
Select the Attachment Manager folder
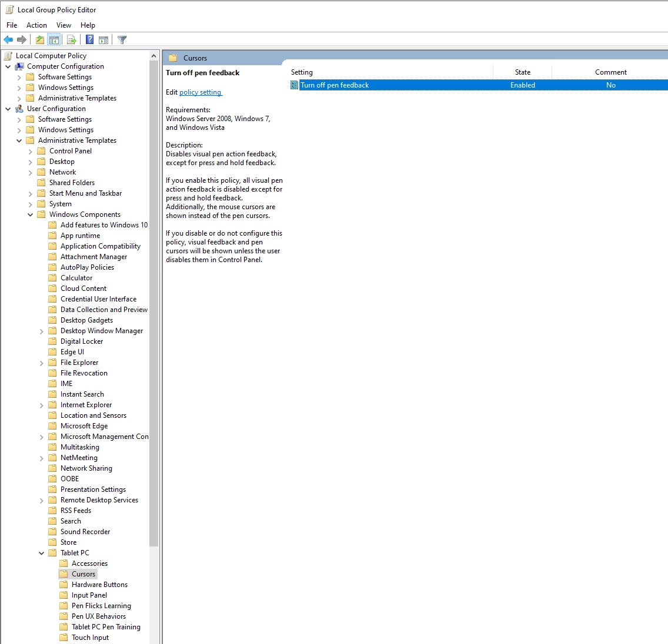pyautogui.click(x=93, y=257)
